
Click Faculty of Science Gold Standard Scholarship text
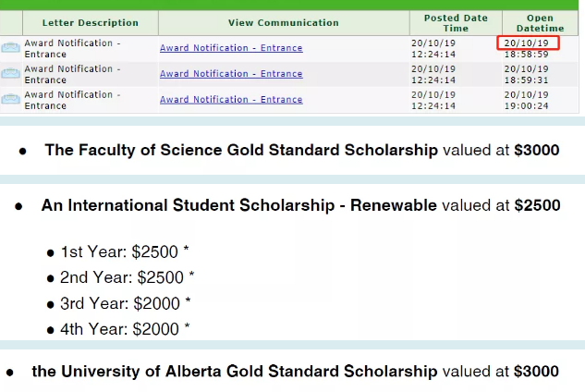[241, 150]
